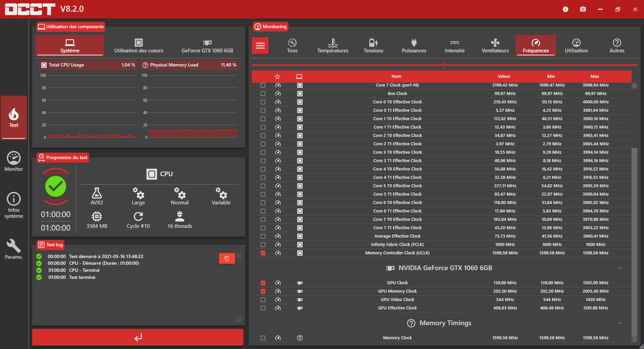The width and height of the screenshot is (644, 349).
Task: Open Infos système in the sidebar
Action: pyautogui.click(x=14, y=205)
